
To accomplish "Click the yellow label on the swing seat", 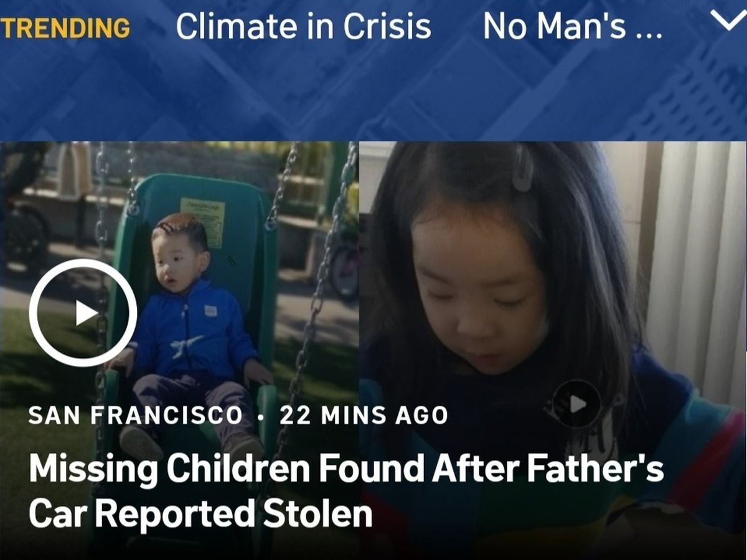I will click(202, 222).
